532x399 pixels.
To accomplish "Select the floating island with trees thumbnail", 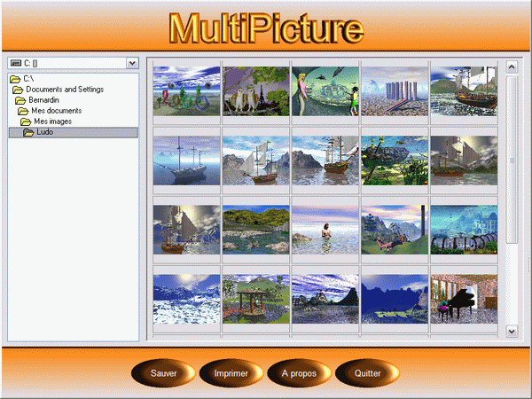I will pyautogui.click(x=395, y=160).
